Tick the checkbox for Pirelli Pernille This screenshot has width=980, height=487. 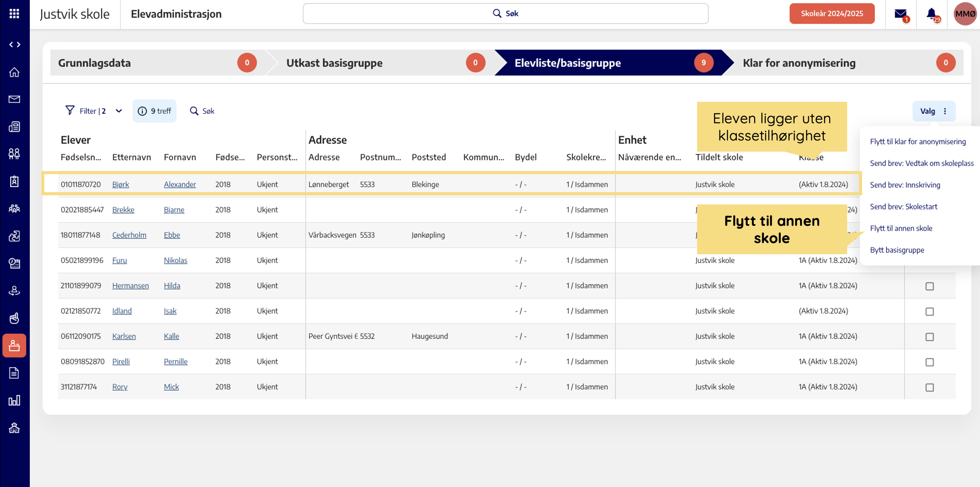pos(929,362)
